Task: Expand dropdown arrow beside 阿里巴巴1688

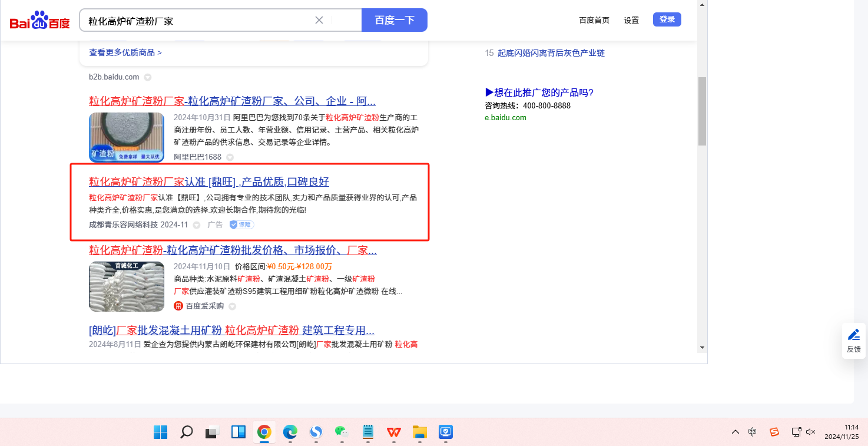Action: pos(230,157)
